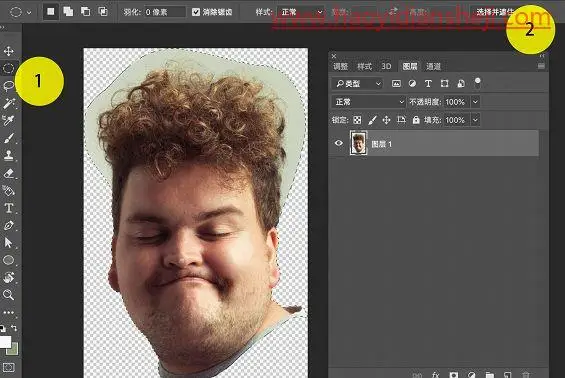The image size is (565, 378).
Task: Switch to the 通道 channels tab
Action: click(433, 66)
